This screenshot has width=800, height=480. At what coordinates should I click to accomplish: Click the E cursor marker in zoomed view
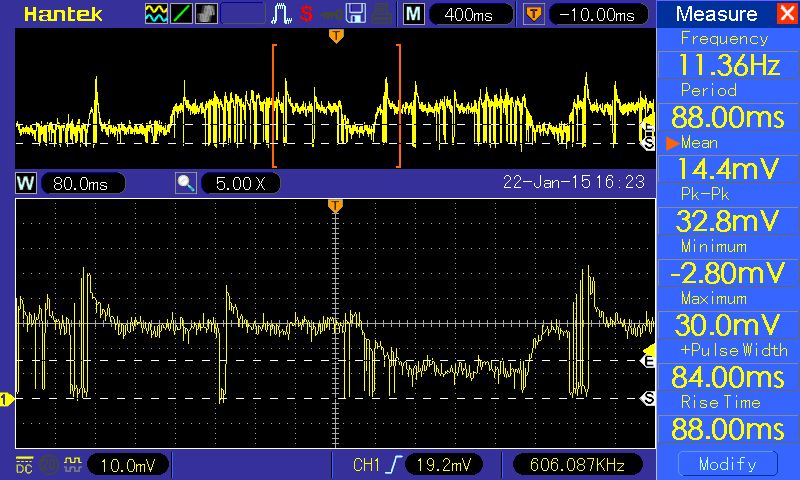pyautogui.click(x=648, y=361)
